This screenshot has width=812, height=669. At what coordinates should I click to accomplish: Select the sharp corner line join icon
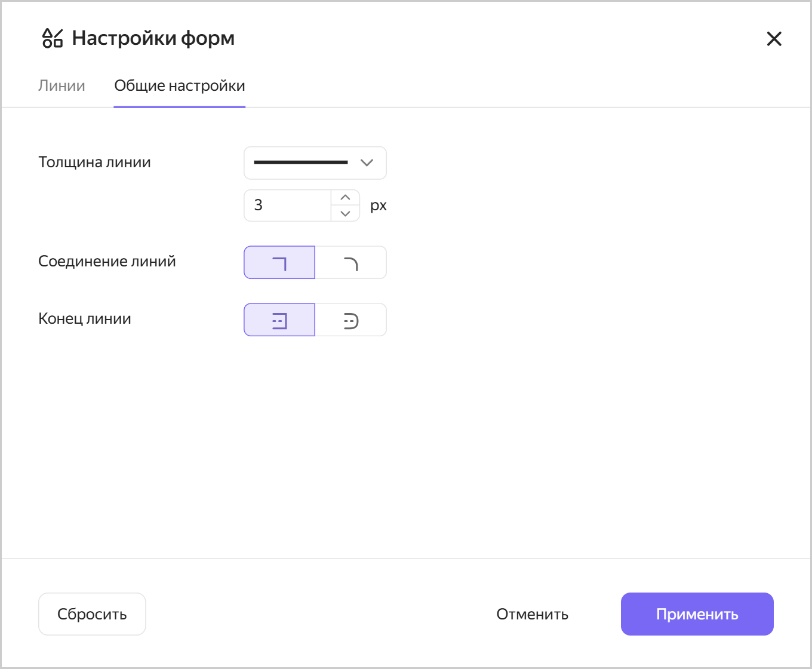279,262
